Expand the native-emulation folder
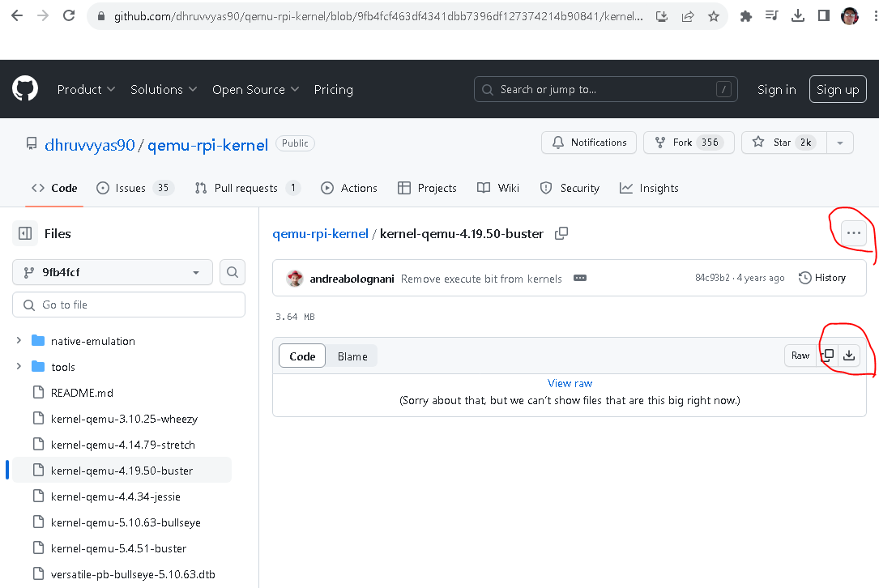This screenshot has width=879, height=588. point(19,341)
